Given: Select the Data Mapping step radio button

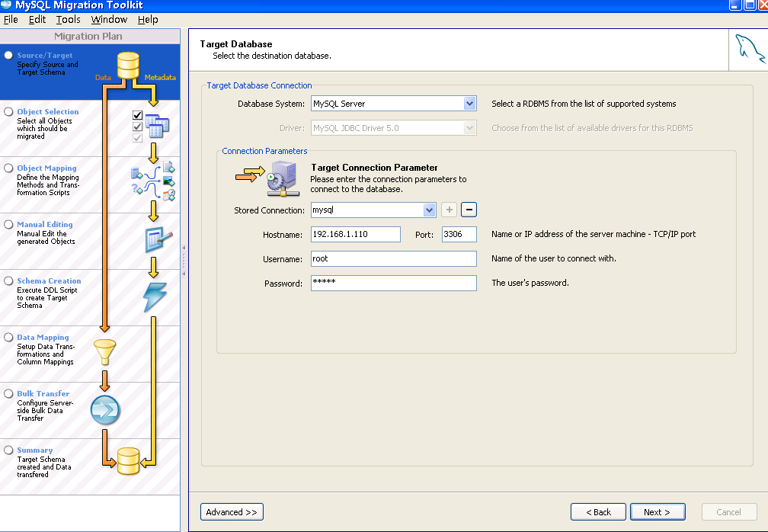Looking at the screenshot, I should point(8,337).
